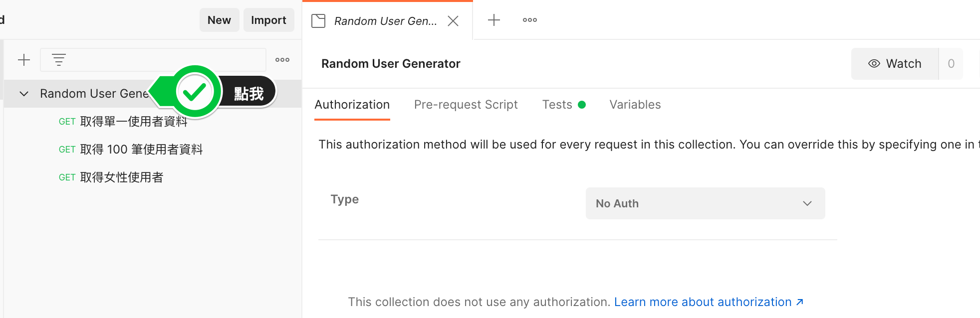Click the Import button

click(x=268, y=20)
